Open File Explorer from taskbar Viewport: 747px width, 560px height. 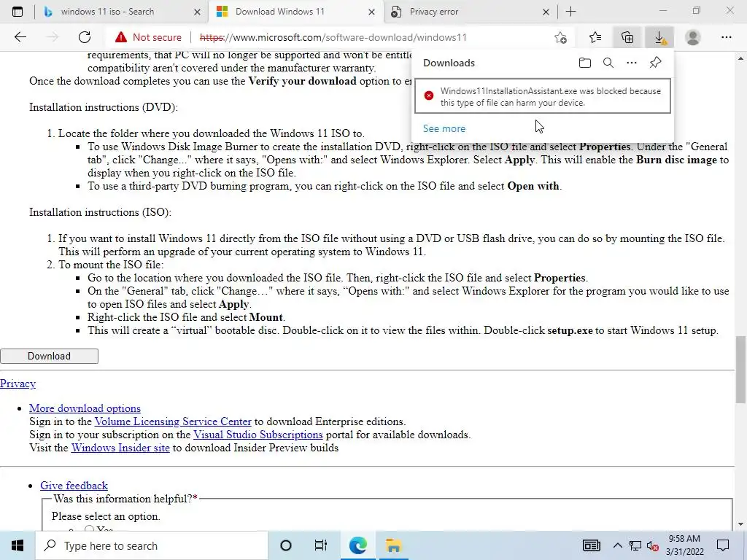(393, 545)
